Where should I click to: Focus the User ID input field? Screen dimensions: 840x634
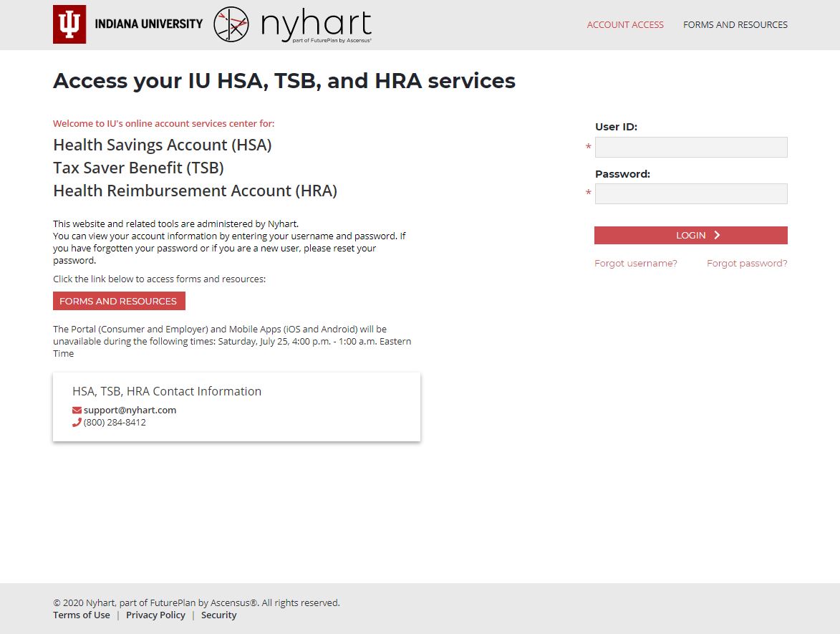(690, 148)
